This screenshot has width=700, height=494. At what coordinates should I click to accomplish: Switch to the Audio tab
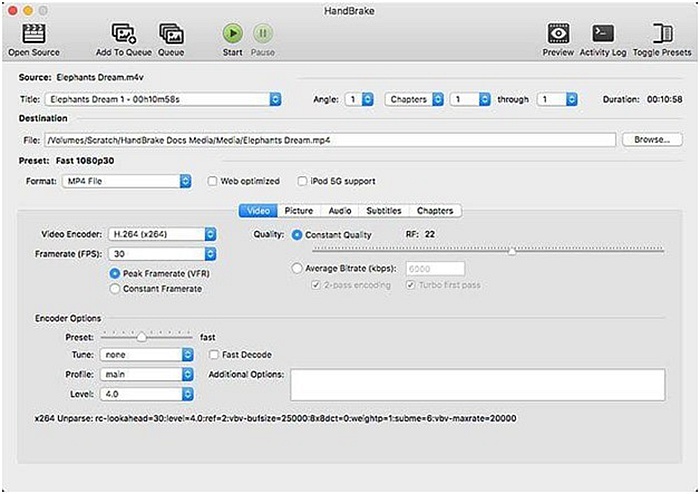click(x=340, y=211)
